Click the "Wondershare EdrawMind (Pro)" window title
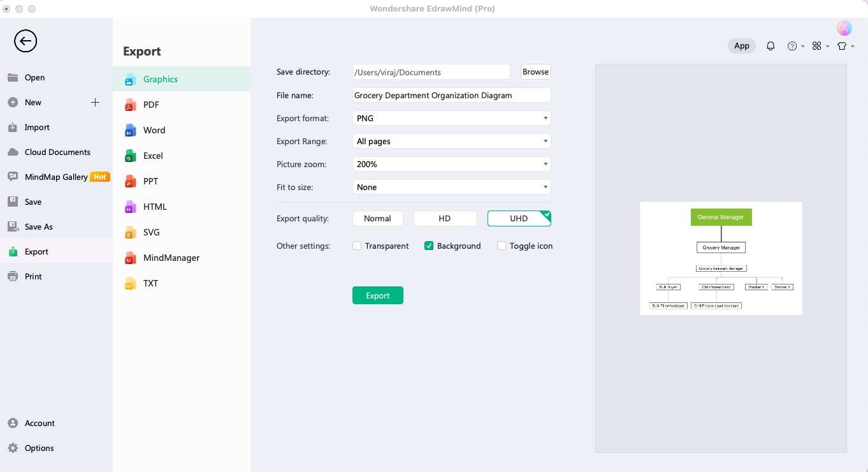 point(432,8)
